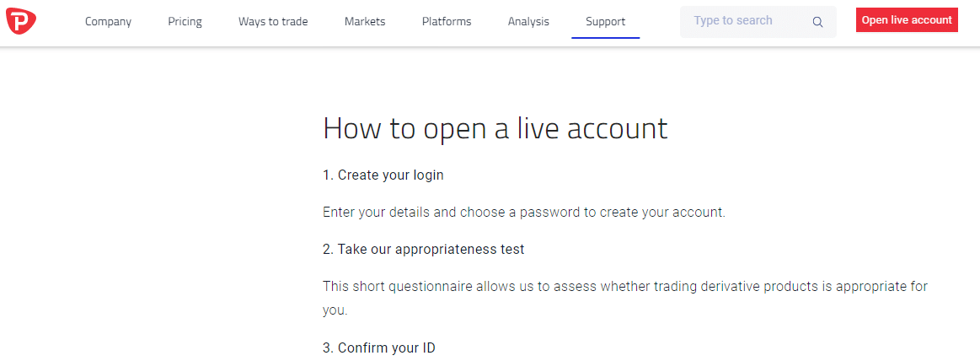980x361 pixels.
Task: Click the short questionnaire description paragraph
Action: coord(625,299)
